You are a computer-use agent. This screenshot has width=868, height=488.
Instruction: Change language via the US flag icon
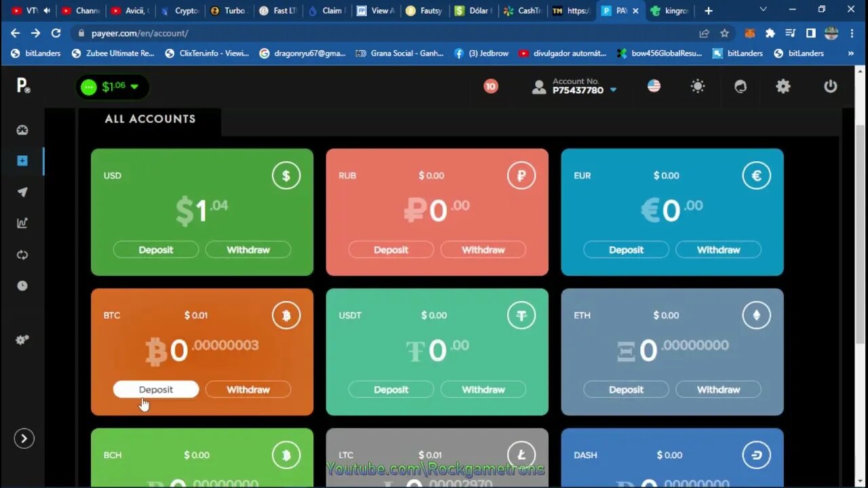click(654, 86)
